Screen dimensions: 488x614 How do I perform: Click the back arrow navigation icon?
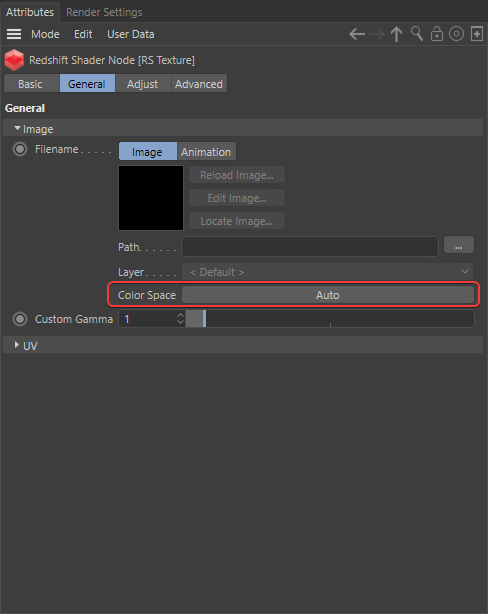click(x=357, y=34)
